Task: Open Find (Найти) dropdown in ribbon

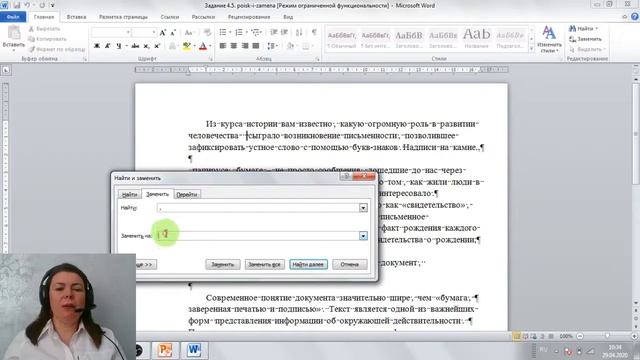Action: pos(584,29)
